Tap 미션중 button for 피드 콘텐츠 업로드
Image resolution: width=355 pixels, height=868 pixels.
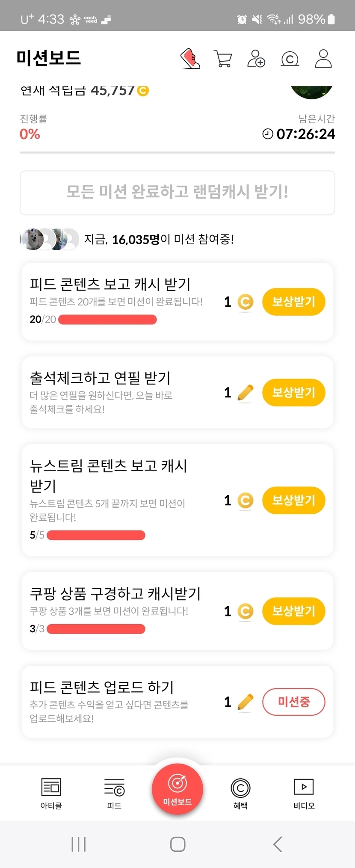click(293, 702)
